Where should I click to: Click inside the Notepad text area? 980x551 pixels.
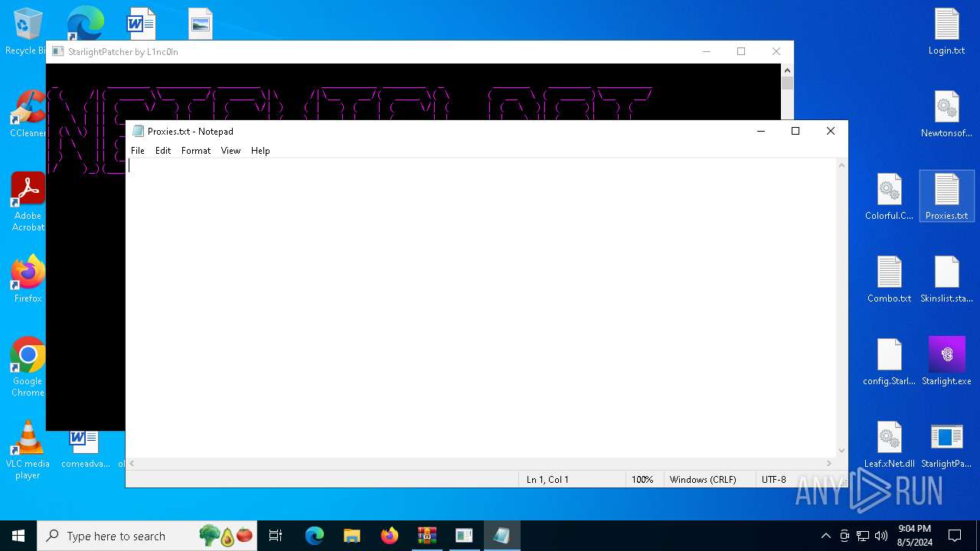tap(481, 308)
